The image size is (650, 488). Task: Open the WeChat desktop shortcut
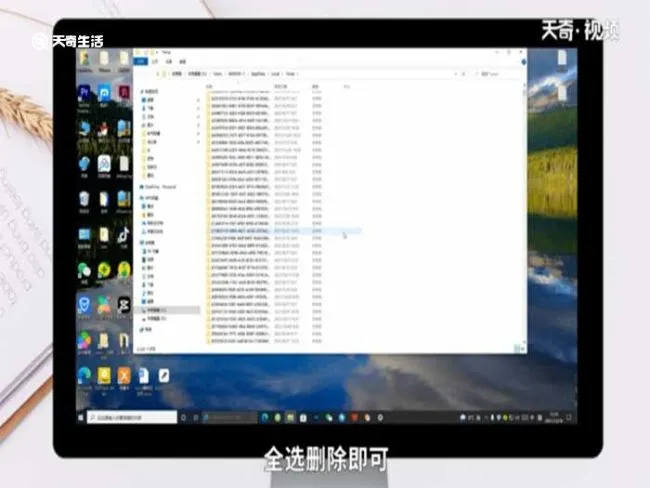[x=84, y=271]
